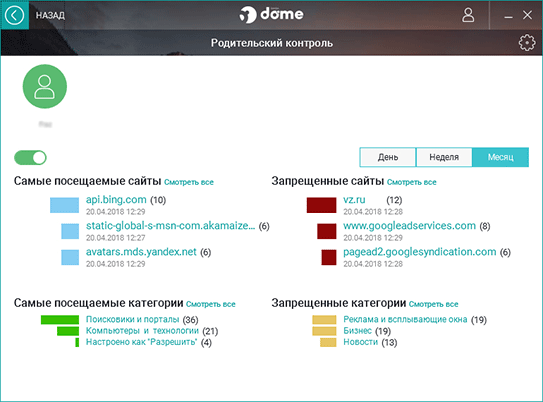Click the green user profile avatar

tap(45, 86)
